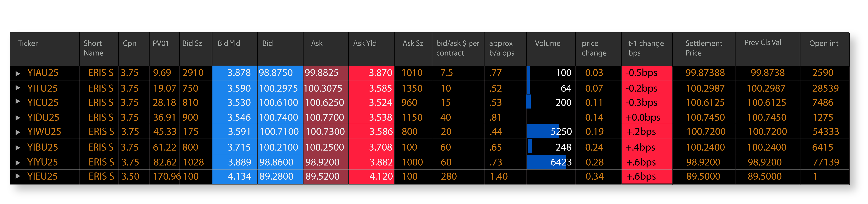The height and width of the screenshot is (204, 868).
Task: Expand the YICU25 row arrow
Action: click(18, 101)
